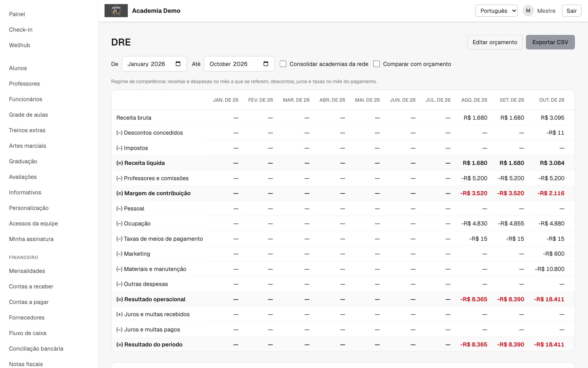Click the OUT. DE 26 column header
This screenshot has height=368, width=588.
552,100
